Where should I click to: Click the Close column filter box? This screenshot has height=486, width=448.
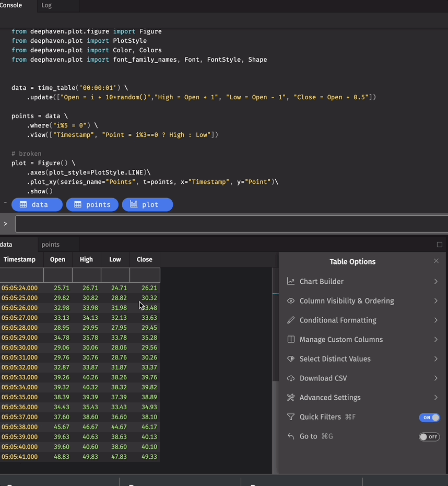(x=145, y=275)
